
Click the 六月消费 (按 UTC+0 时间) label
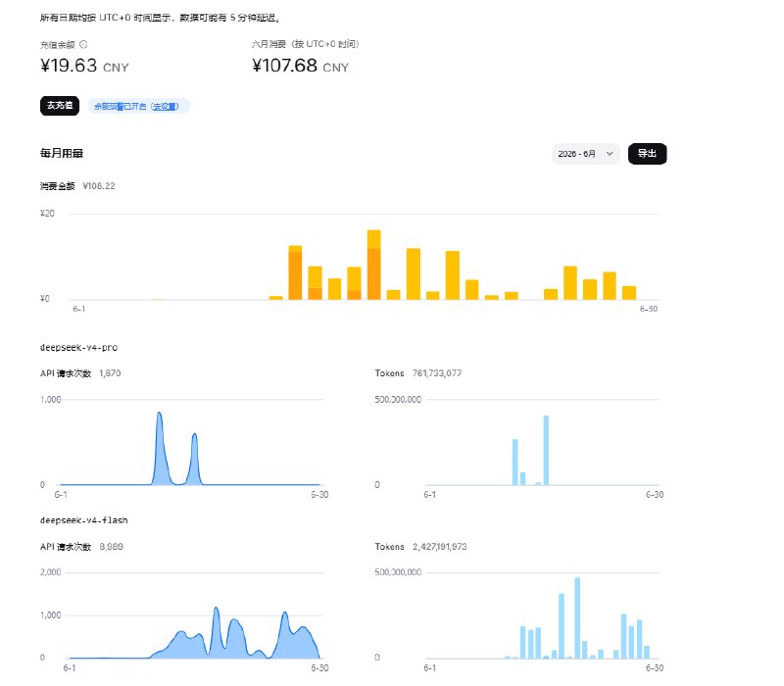(x=305, y=44)
